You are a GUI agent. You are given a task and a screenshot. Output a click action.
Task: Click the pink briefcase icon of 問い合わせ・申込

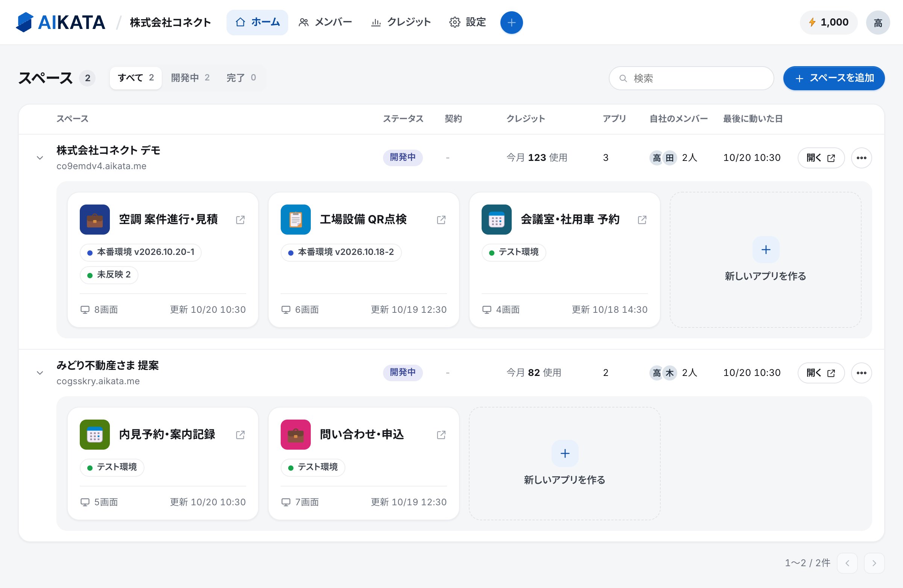[296, 435]
